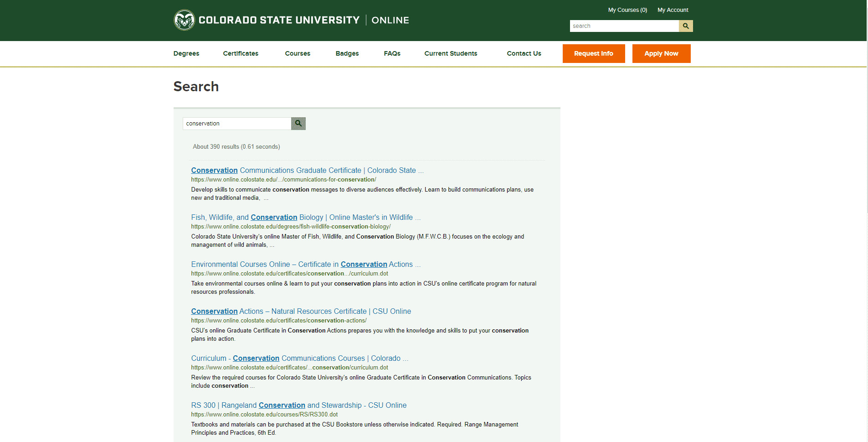Open the Certificates menu
This screenshot has width=868, height=442.
[241, 53]
